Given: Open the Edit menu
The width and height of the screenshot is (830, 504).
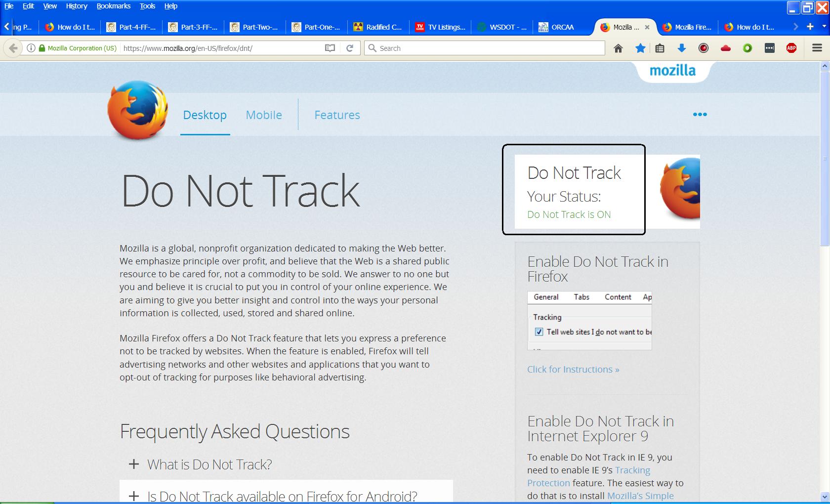Looking at the screenshot, I should [28, 6].
